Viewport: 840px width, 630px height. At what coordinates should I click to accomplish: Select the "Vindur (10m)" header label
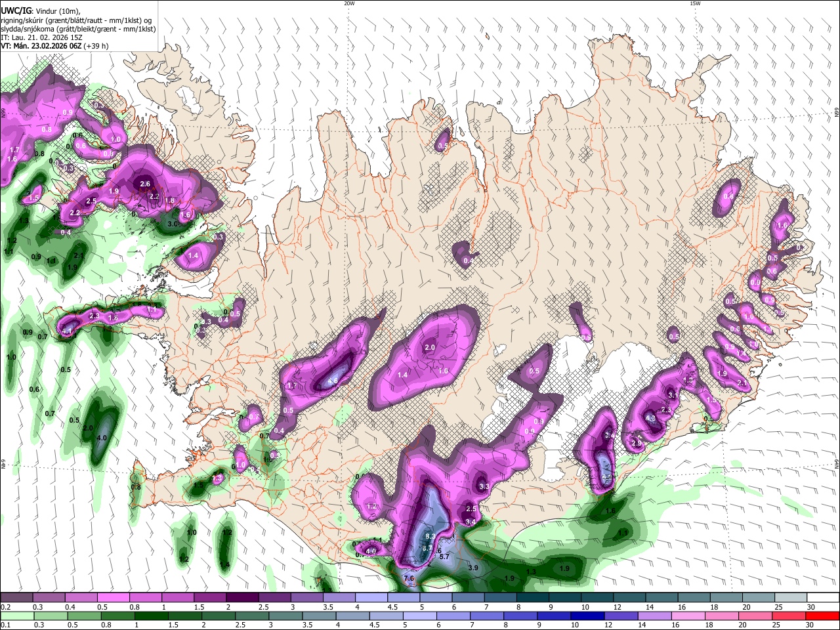click(57, 11)
